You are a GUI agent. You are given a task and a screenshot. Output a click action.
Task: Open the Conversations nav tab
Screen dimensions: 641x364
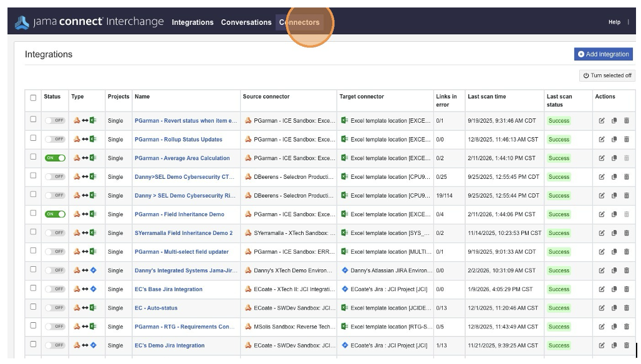click(x=246, y=22)
